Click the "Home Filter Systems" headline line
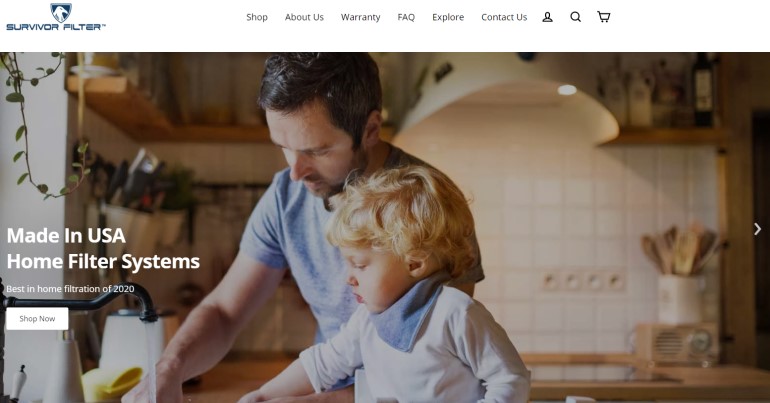The image size is (770, 403). click(x=103, y=262)
